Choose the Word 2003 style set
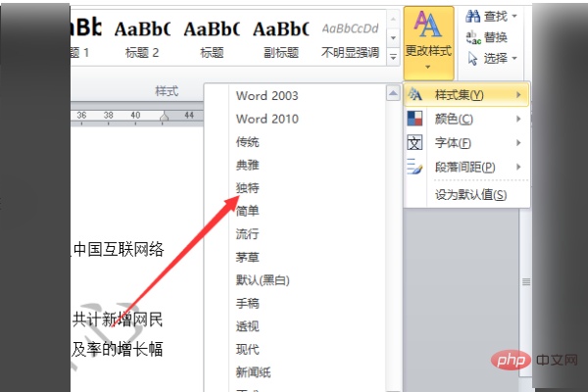This screenshot has width=588, height=392. coord(267,96)
